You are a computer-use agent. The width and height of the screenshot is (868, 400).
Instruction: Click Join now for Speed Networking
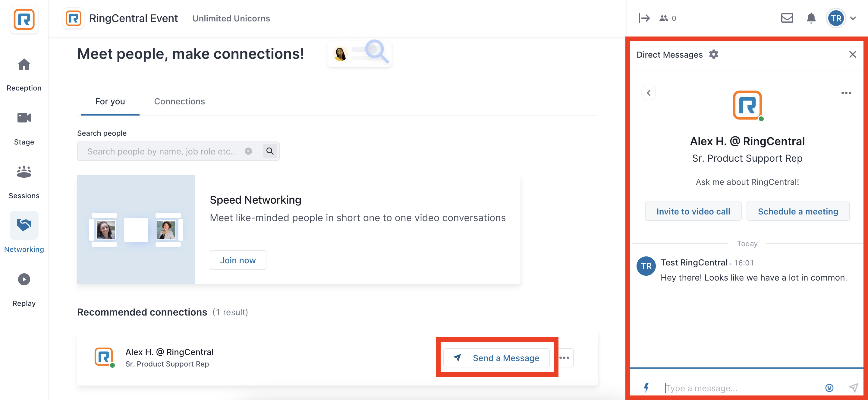(237, 260)
